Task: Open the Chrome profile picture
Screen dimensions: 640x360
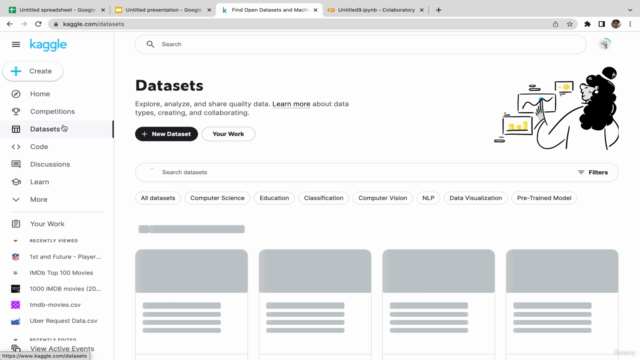Action: click(x=616, y=24)
